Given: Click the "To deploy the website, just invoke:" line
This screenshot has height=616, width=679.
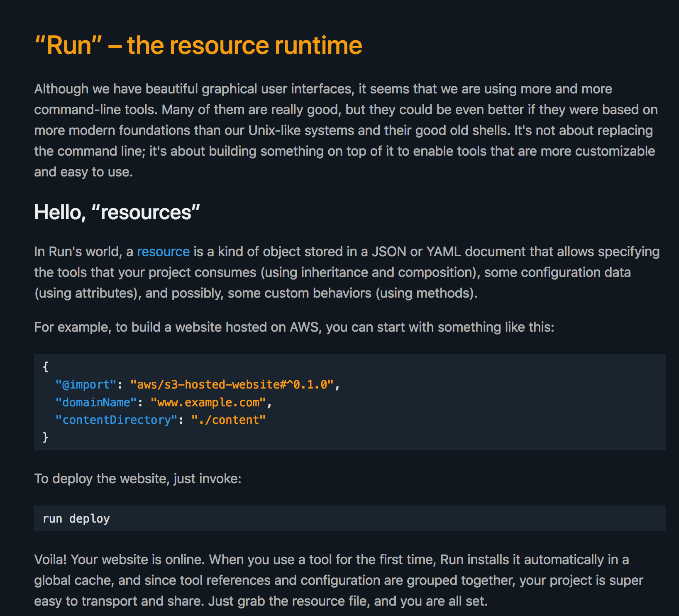Looking at the screenshot, I should (138, 479).
